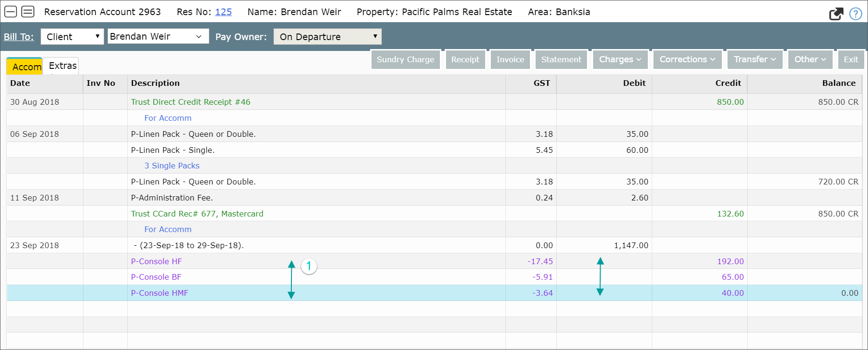This screenshot has height=350, width=868.
Task: Open the help question mark icon
Action: [855, 14]
